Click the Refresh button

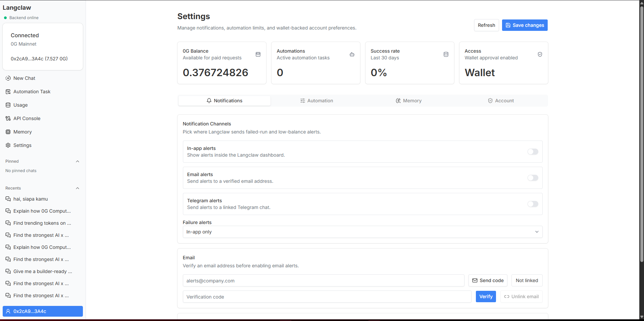pyautogui.click(x=486, y=25)
